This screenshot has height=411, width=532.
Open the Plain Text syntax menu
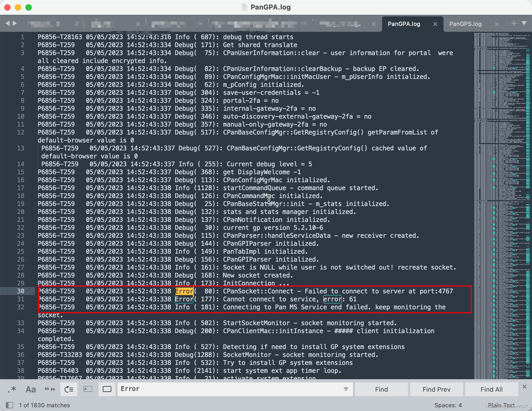point(502,405)
